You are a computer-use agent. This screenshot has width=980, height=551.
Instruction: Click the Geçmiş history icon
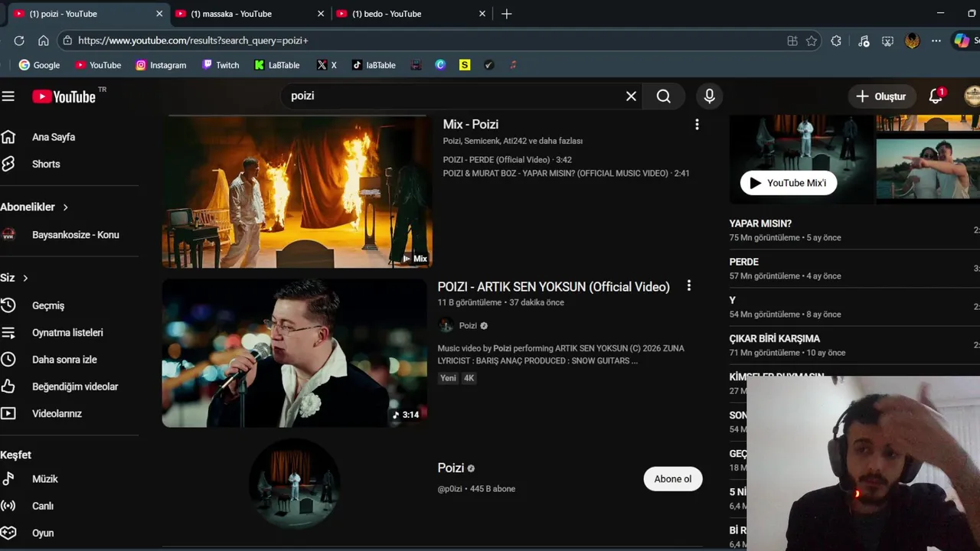pos(8,305)
